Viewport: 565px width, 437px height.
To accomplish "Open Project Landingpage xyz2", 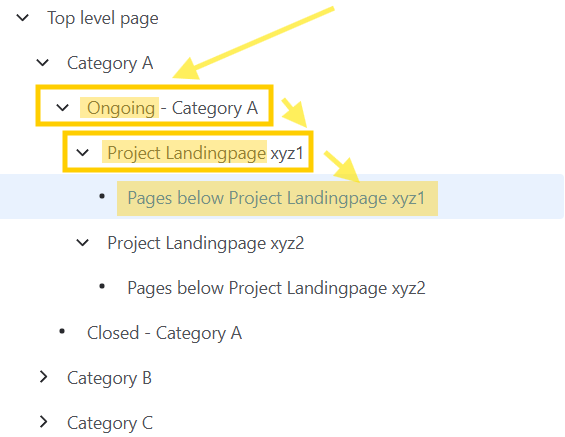I will pos(206,243).
